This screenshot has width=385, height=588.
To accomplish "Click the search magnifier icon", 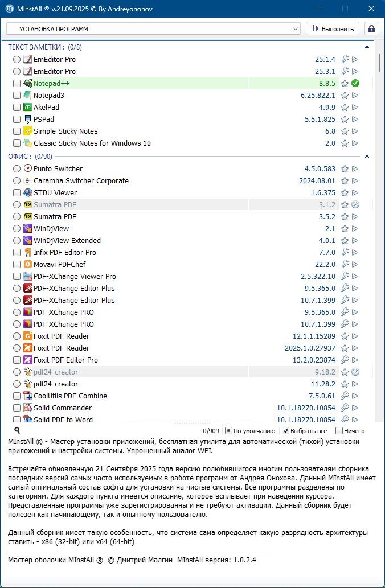I will click(x=17, y=431).
